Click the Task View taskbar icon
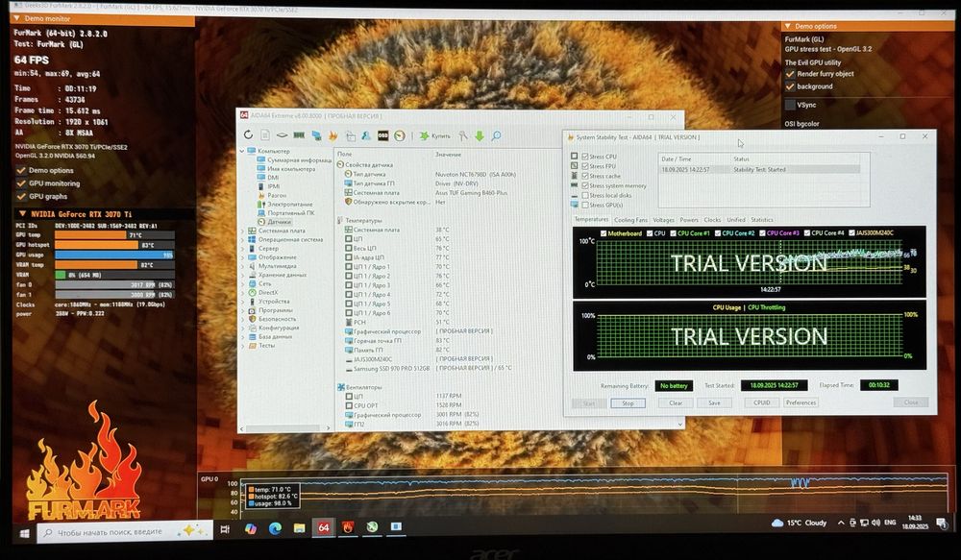Viewport: 961px width, 560px height. pyautogui.click(x=225, y=528)
